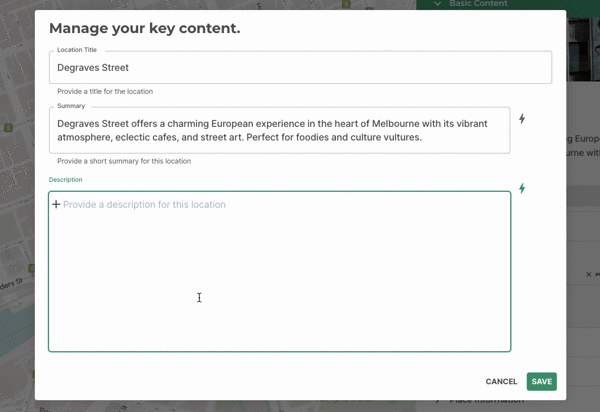The image size is (600, 412).
Task: Click the AI generate lightning icon beside Summary
Action: click(522, 119)
